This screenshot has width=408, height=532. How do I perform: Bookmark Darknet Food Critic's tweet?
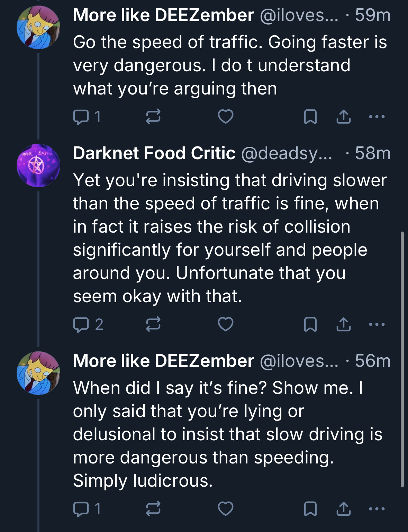(x=310, y=324)
